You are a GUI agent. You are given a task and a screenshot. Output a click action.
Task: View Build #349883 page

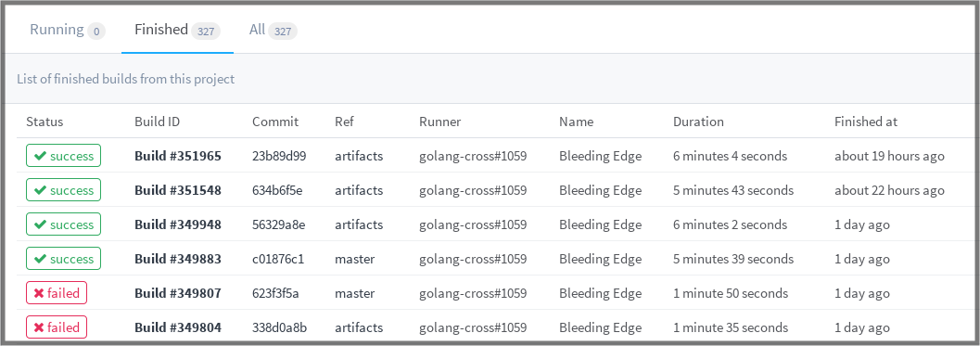(x=177, y=259)
